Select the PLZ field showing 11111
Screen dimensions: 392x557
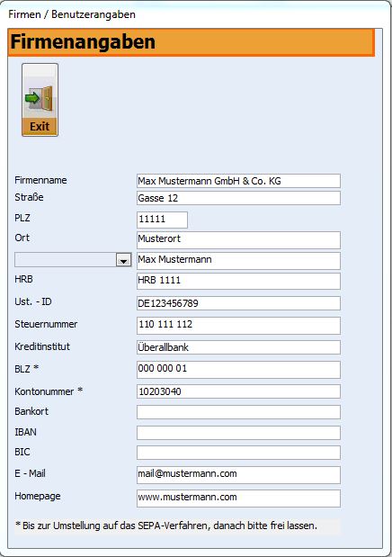pos(162,220)
